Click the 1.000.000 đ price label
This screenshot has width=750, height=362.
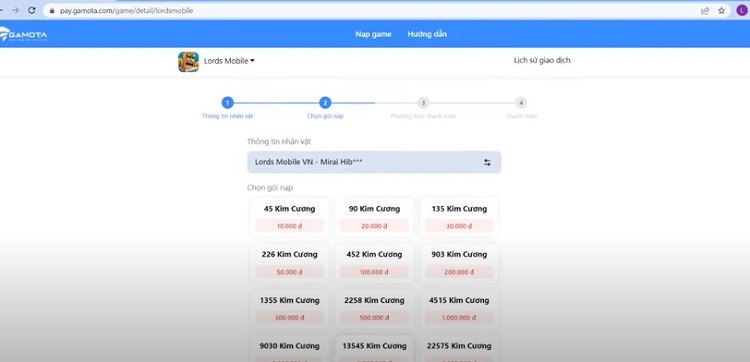click(x=459, y=317)
